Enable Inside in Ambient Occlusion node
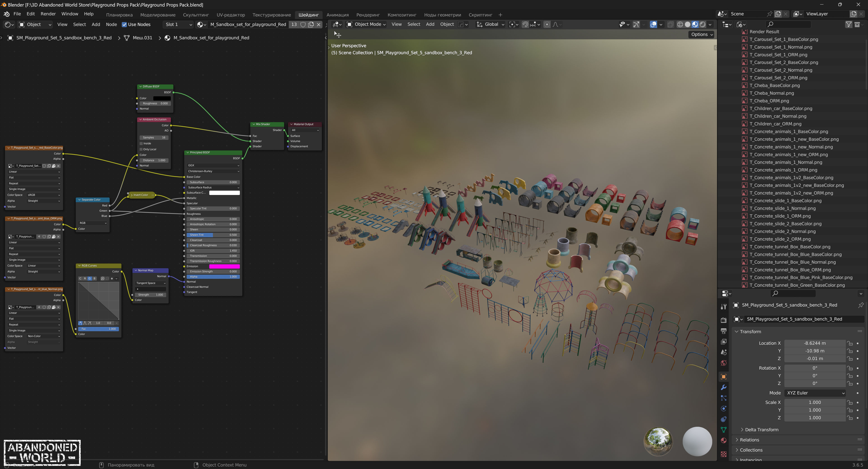Image resolution: width=868 pixels, height=469 pixels. click(x=141, y=143)
